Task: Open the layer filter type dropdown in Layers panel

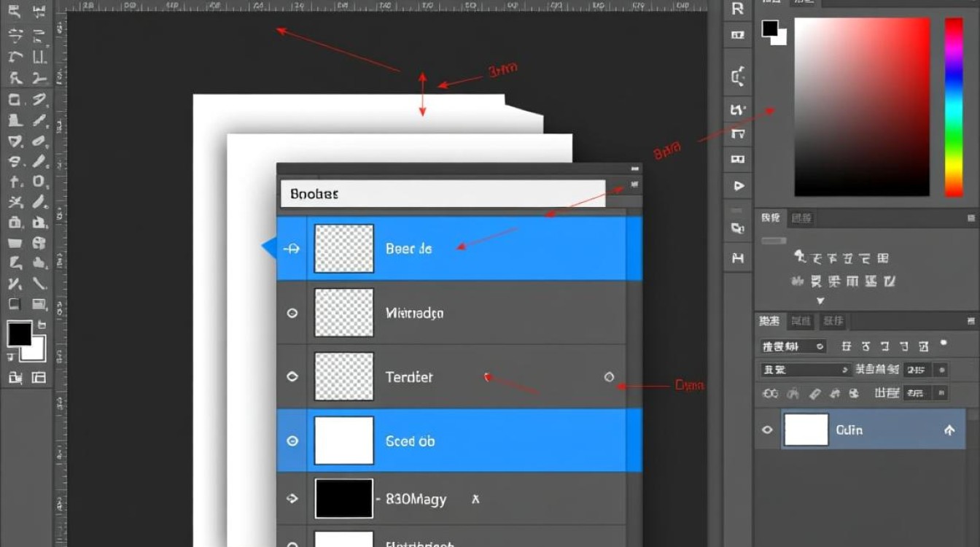Action: click(x=793, y=346)
